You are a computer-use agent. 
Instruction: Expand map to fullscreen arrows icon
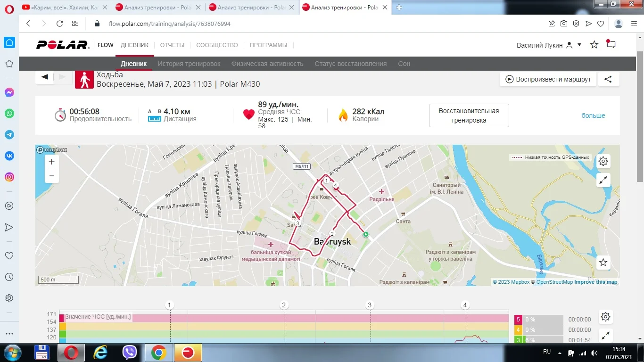pyautogui.click(x=603, y=180)
